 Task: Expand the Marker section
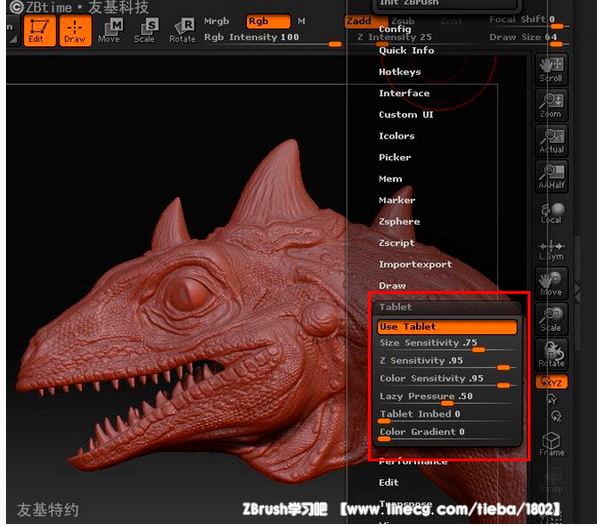[x=397, y=200]
